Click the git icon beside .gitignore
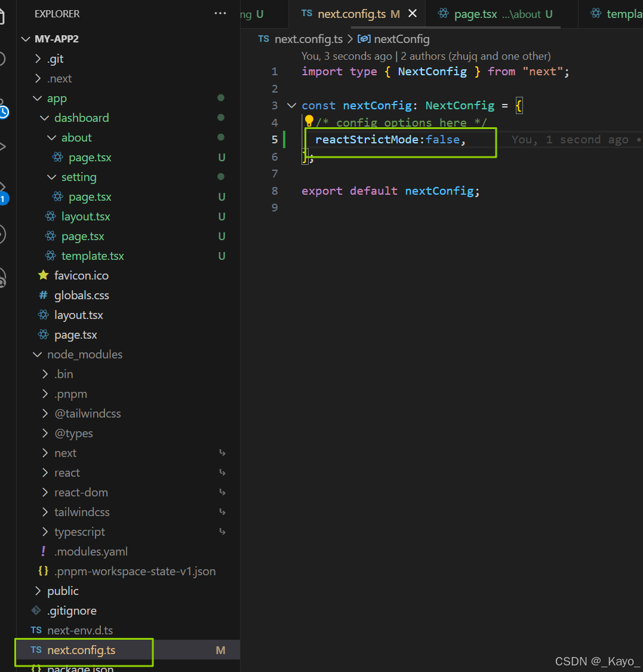The width and height of the screenshot is (643, 672). (x=36, y=610)
